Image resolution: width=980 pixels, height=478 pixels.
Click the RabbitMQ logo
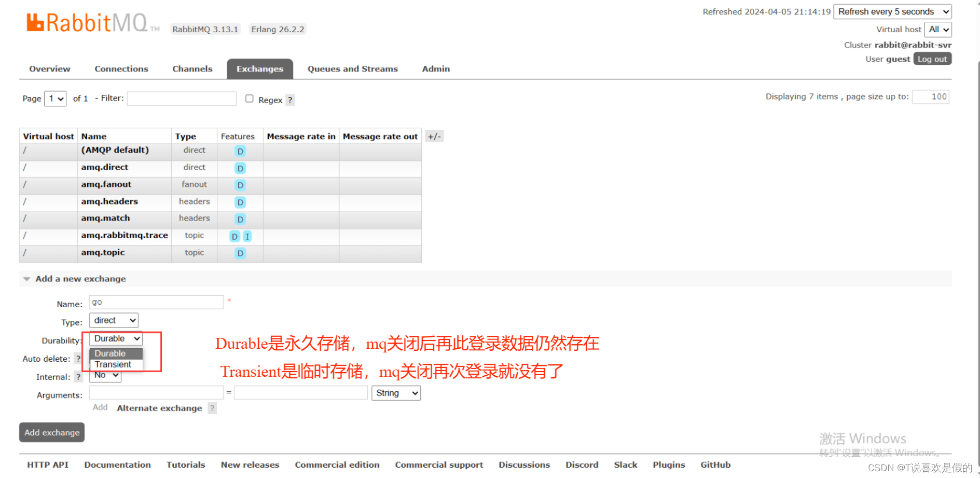coord(93,22)
